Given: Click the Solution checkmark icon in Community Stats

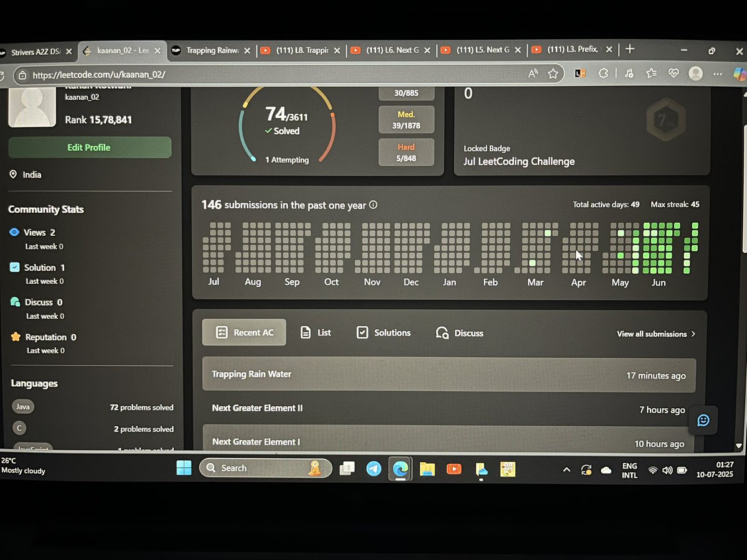Looking at the screenshot, I should (16, 267).
